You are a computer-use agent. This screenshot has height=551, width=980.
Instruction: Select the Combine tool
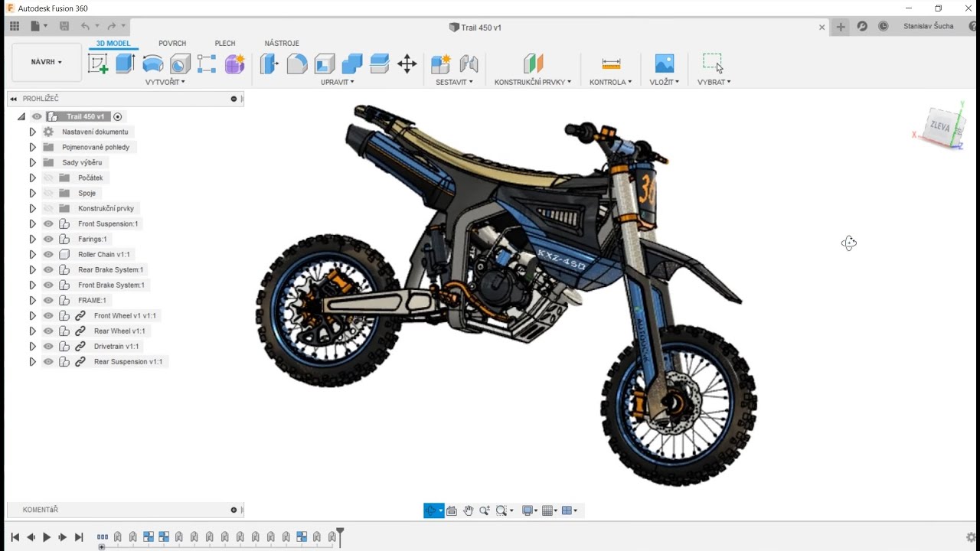352,64
